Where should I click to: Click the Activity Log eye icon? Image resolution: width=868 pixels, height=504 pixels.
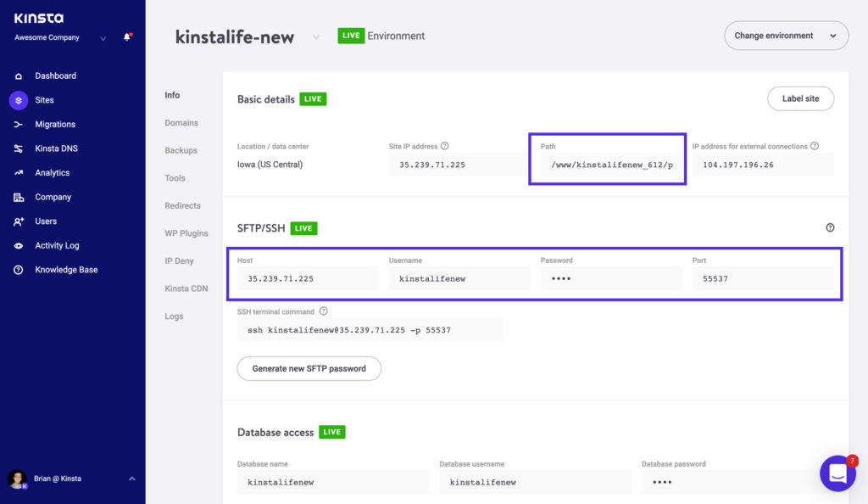pyautogui.click(x=19, y=246)
